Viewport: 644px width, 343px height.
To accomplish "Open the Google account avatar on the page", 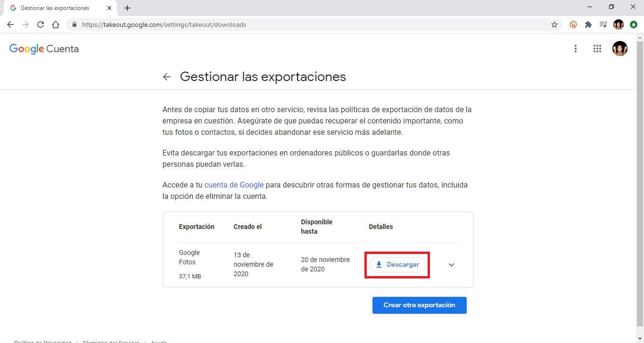I will pos(619,49).
